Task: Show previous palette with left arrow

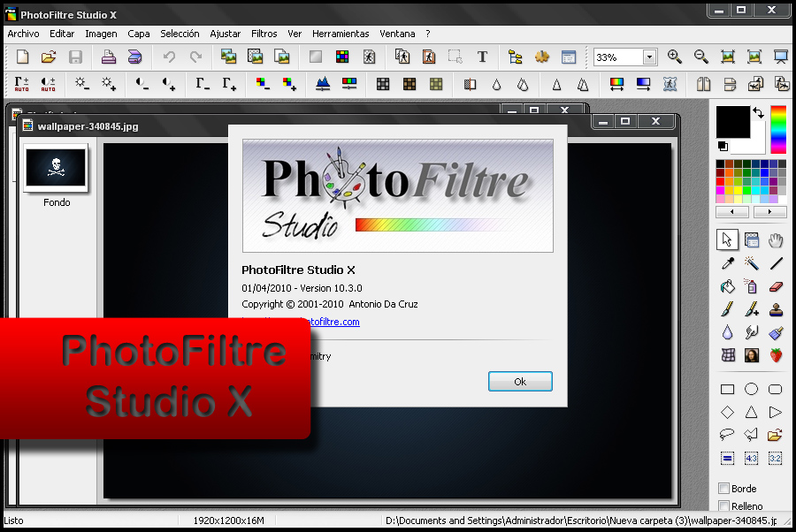Action: 732,211
